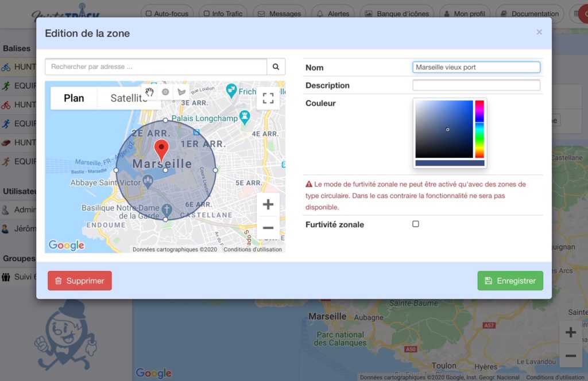The width and height of the screenshot is (588, 381).
Task: Open Conditions d'utilisation link on the zone map
Action: (253, 250)
